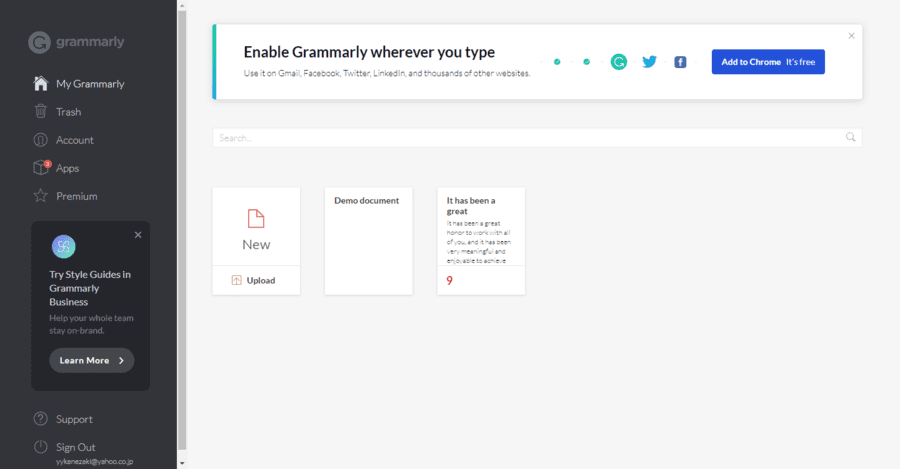The image size is (900, 469).
Task: Click the 'Help your whole team stay on-brand' text
Action: coord(91,324)
